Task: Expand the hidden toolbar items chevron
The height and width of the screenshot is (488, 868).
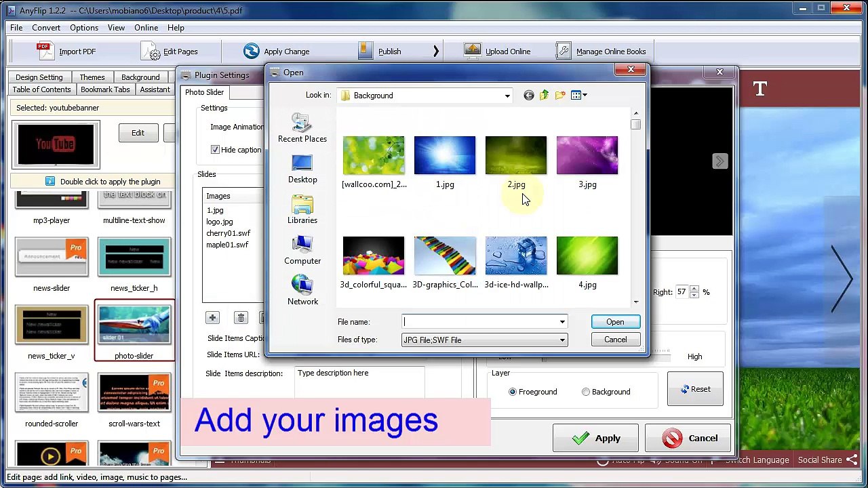Action: [436, 51]
